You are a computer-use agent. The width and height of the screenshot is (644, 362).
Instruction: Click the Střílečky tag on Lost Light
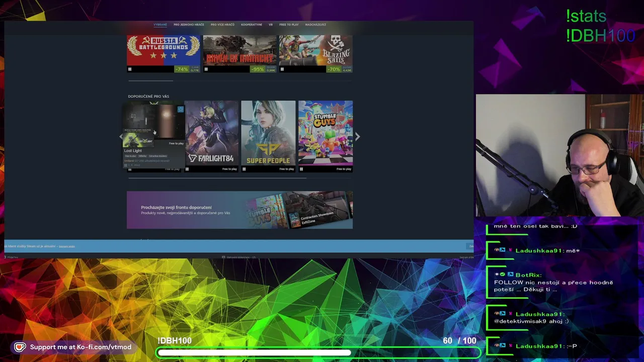[x=142, y=156]
